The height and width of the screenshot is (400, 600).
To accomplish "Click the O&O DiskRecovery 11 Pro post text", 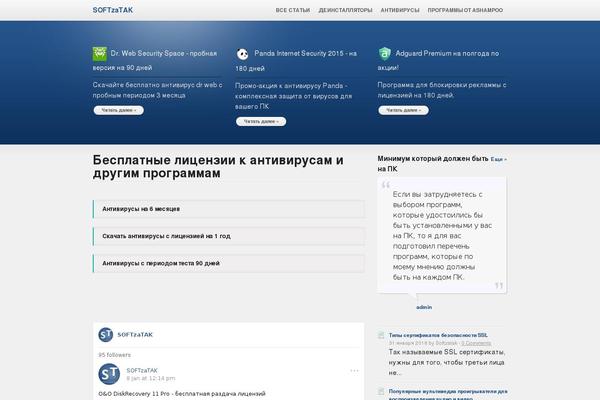I will point(182,393).
